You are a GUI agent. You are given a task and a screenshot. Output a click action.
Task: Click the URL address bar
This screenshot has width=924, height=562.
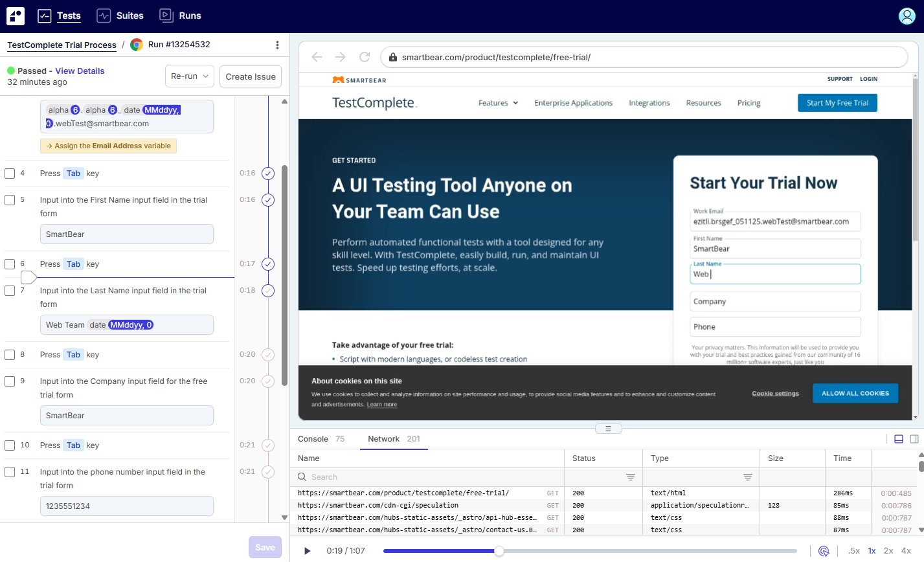point(644,57)
